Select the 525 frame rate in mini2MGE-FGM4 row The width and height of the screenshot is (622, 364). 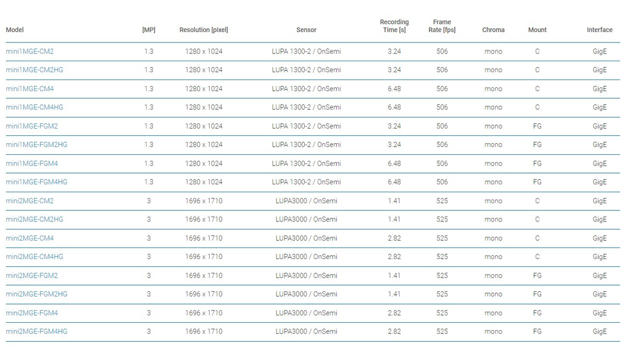442,313
